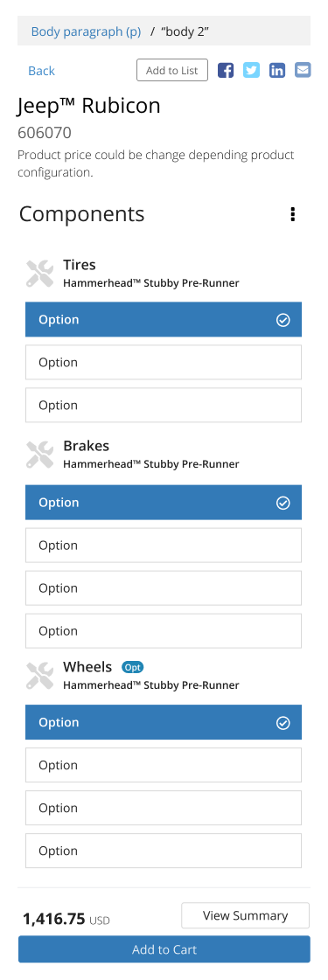
Task: Click the Brakes wrench icon
Action: coord(40,455)
